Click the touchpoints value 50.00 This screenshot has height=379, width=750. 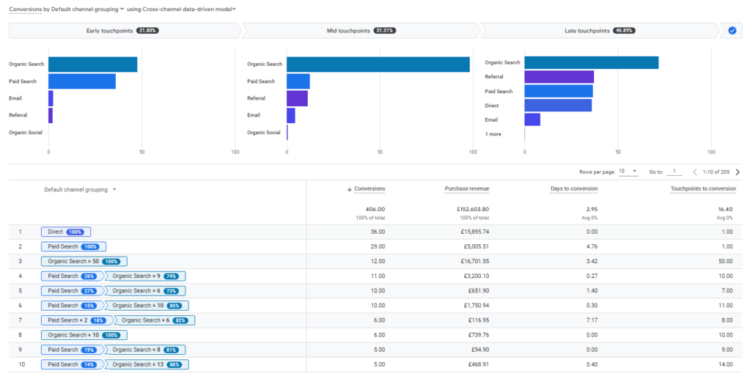726,262
